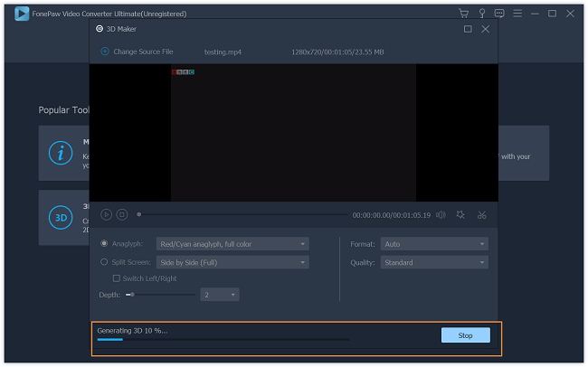
Task: Stop the video preview playback
Action: 122,215
